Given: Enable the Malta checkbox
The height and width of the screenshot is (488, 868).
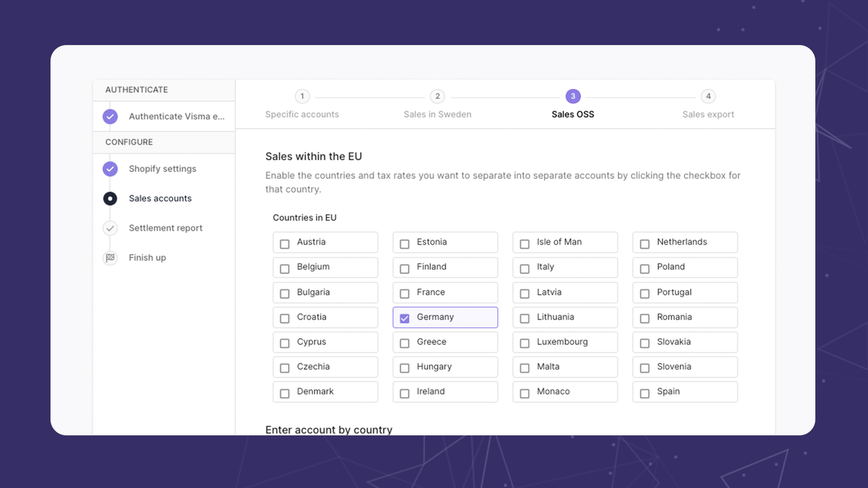Looking at the screenshot, I should [524, 367].
